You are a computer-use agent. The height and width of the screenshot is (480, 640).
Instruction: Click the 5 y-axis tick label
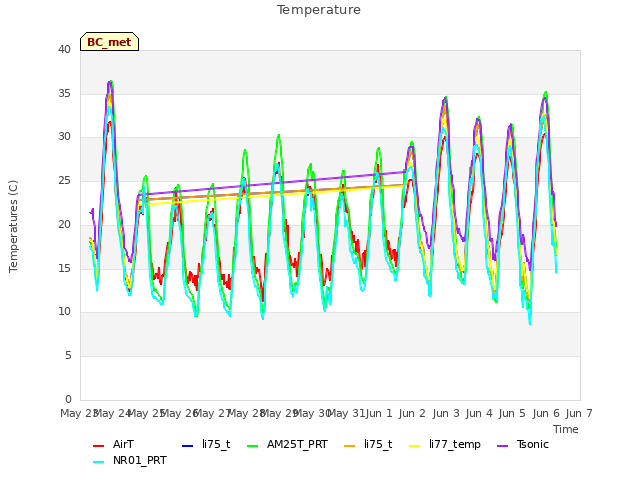click(x=68, y=356)
